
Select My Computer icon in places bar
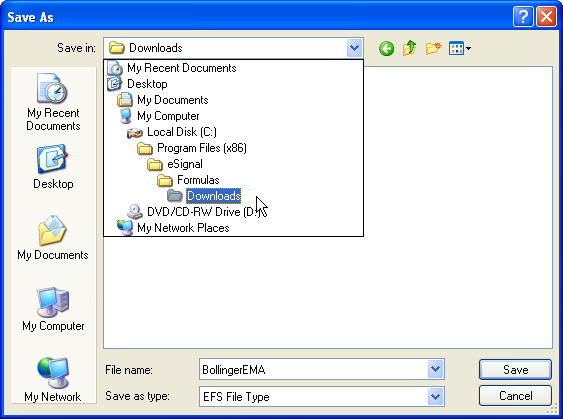[x=53, y=309]
